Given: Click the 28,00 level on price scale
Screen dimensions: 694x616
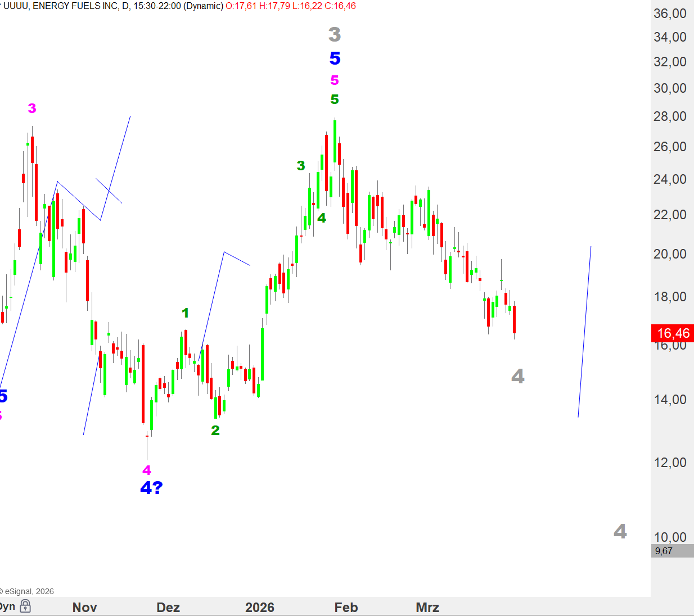Looking at the screenshot, I should click(670, 116).
